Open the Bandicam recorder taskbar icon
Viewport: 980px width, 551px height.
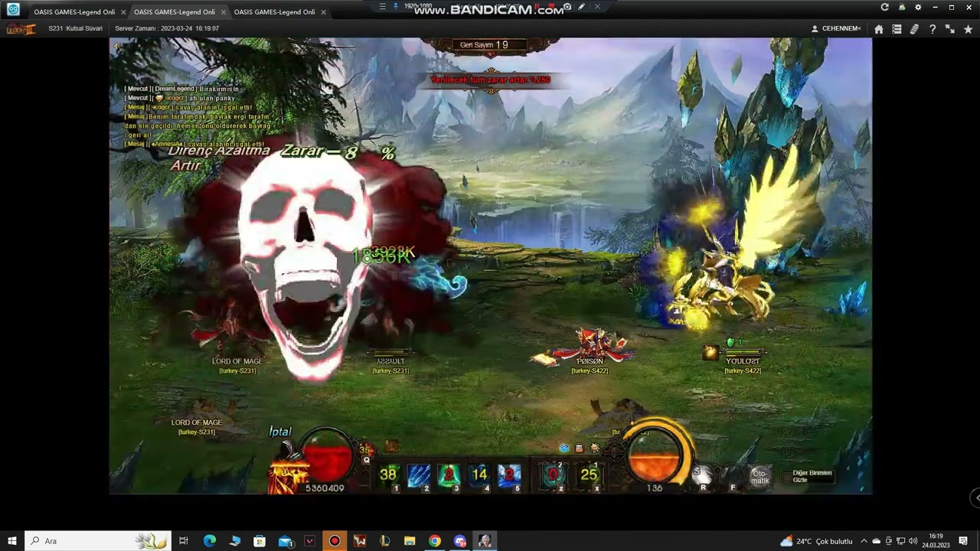point(335,541)
